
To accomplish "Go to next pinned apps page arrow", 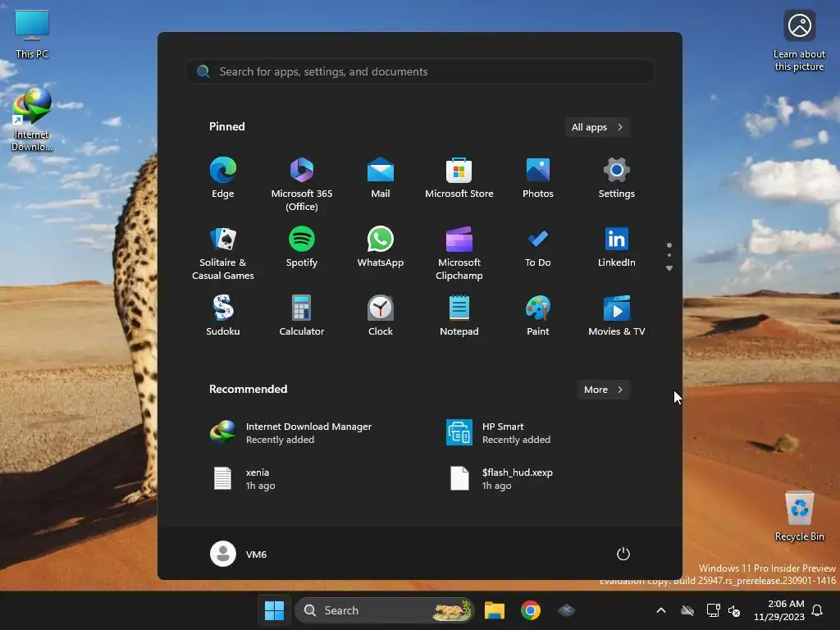I will [x=669, y=268].
